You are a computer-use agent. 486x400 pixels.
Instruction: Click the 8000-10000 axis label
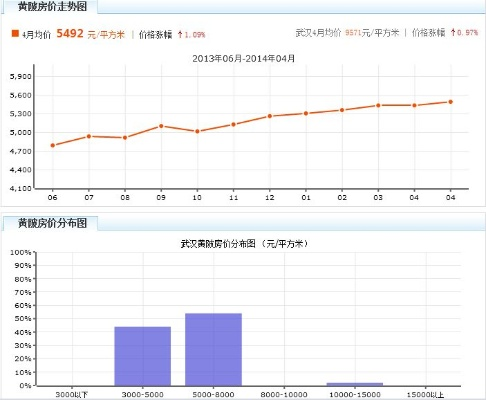click(x=284, y=395)
